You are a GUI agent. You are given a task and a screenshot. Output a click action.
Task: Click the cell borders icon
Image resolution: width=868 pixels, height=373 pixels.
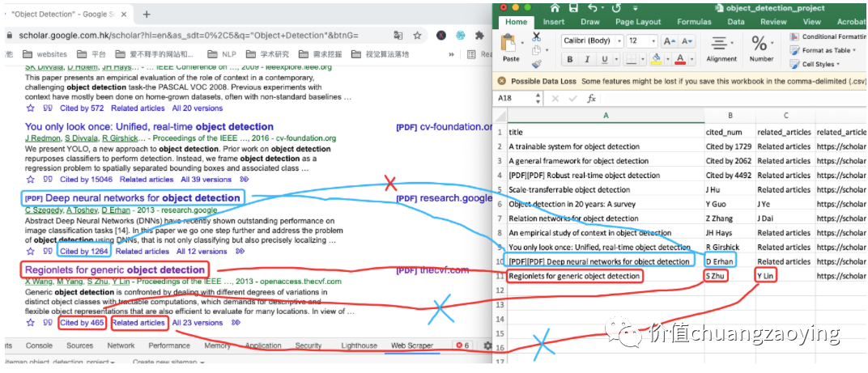pos(629,59)
